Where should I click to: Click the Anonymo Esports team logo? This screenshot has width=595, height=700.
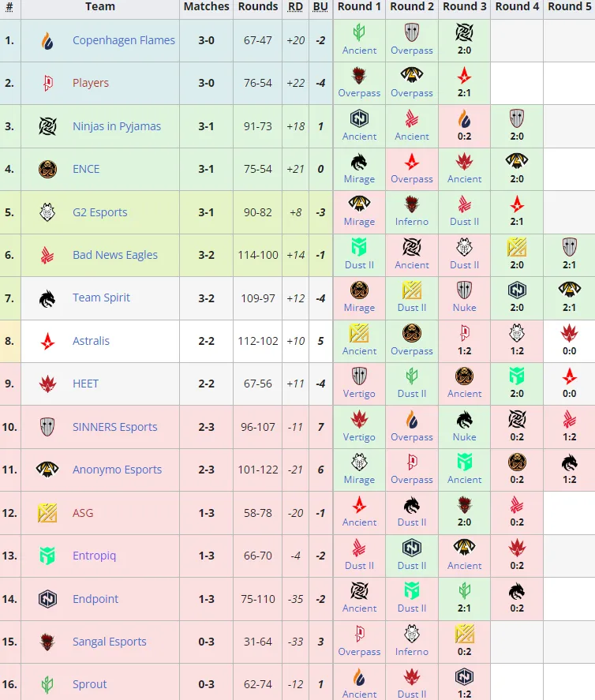[x=47, y=470]
